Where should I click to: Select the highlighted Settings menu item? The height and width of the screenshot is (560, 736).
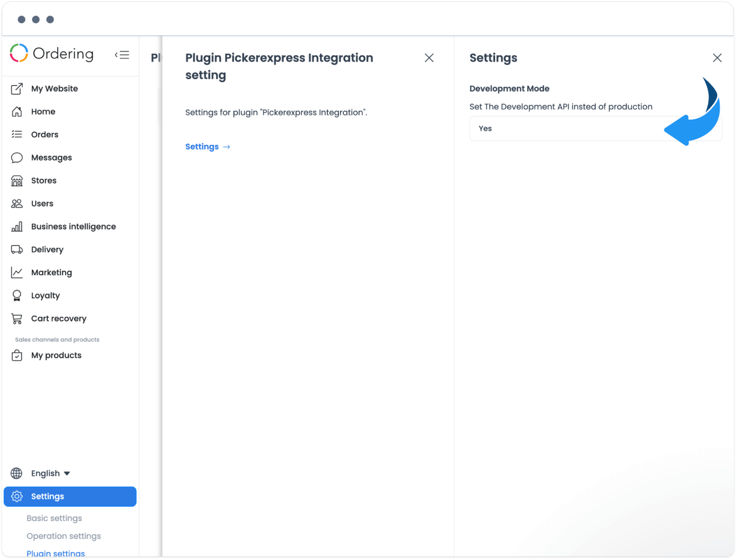(x=70, y=496)
